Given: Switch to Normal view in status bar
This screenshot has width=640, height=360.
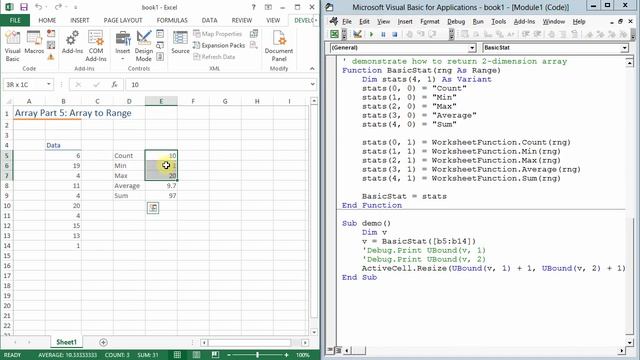Looking at the screenshot, I should (x=178, y=355).
